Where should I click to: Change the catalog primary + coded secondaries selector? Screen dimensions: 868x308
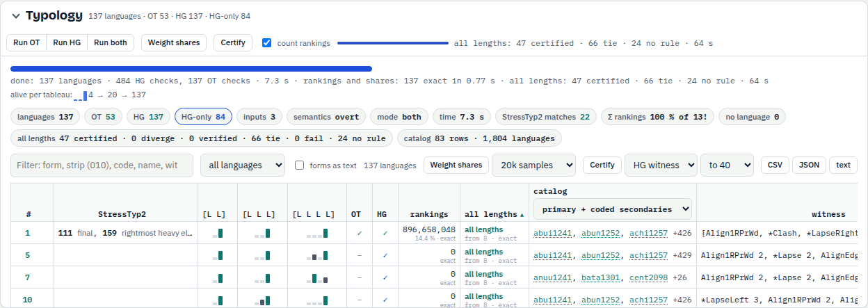pyautogui.click(x=613, y=209)
